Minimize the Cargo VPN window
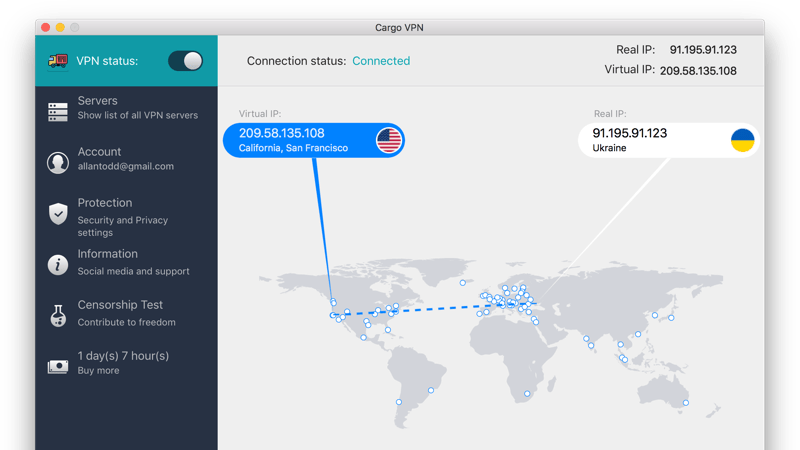This screenshot has width=800, height=450. click(x=60, y=28)
